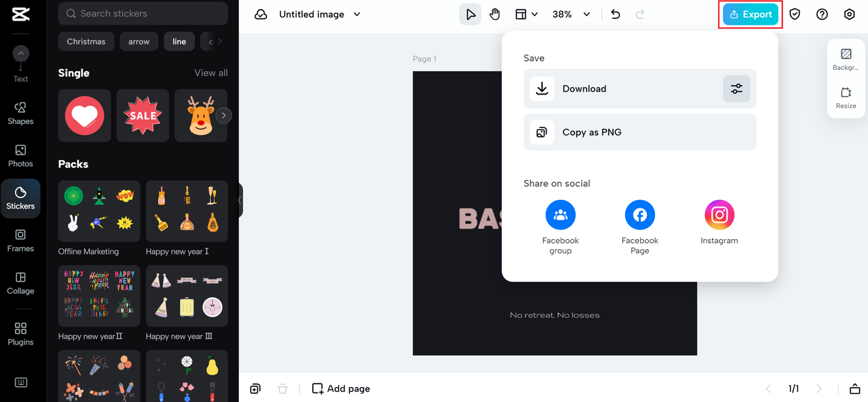Screen dimensions: 868x402
Task: Select the SALE burst sticker
Action: coord(142,116)
